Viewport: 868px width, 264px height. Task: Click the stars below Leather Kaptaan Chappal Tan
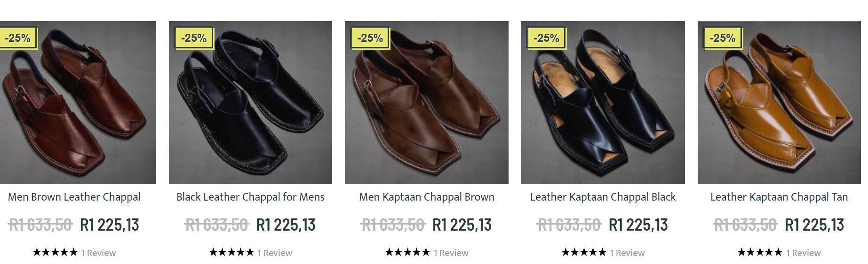click(x=760, y=253)
